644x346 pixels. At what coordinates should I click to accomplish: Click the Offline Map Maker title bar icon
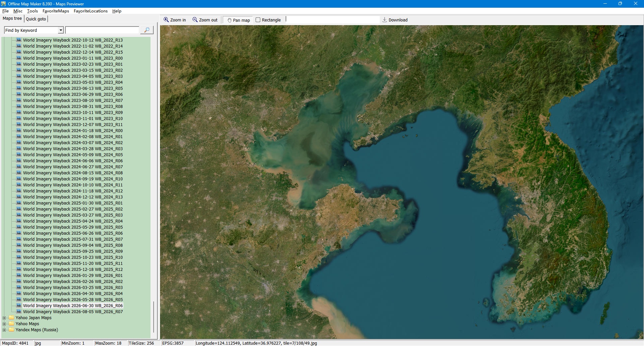[x=3, y=4]
